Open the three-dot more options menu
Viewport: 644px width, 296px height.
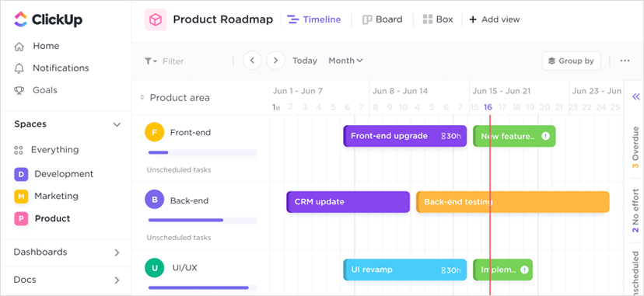coord(625,61)
